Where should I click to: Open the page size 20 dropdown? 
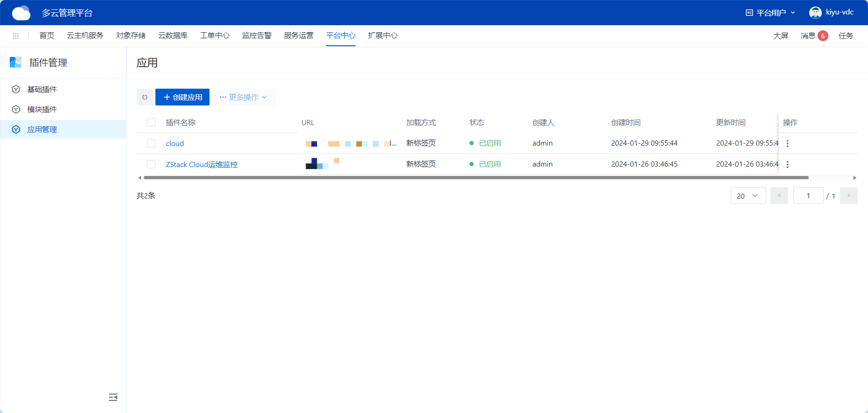748,196
